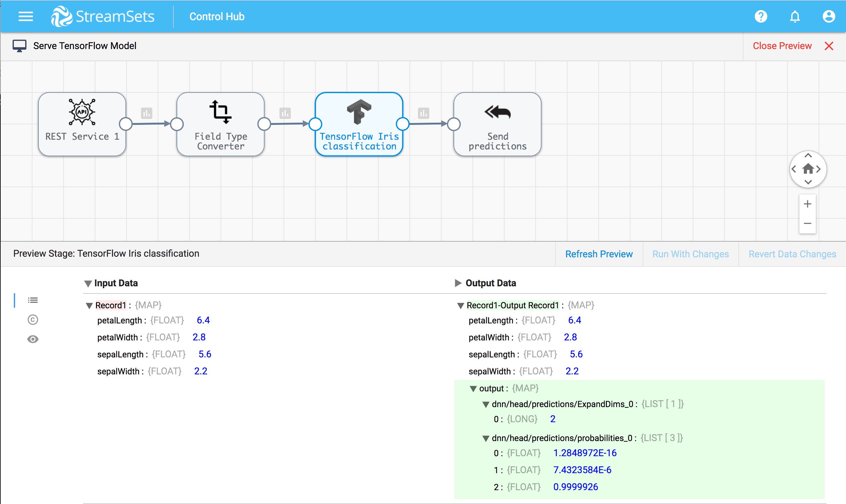Screen dimensions: 846x504
Task: Close preview with the red X
Action: pos(829,46)
